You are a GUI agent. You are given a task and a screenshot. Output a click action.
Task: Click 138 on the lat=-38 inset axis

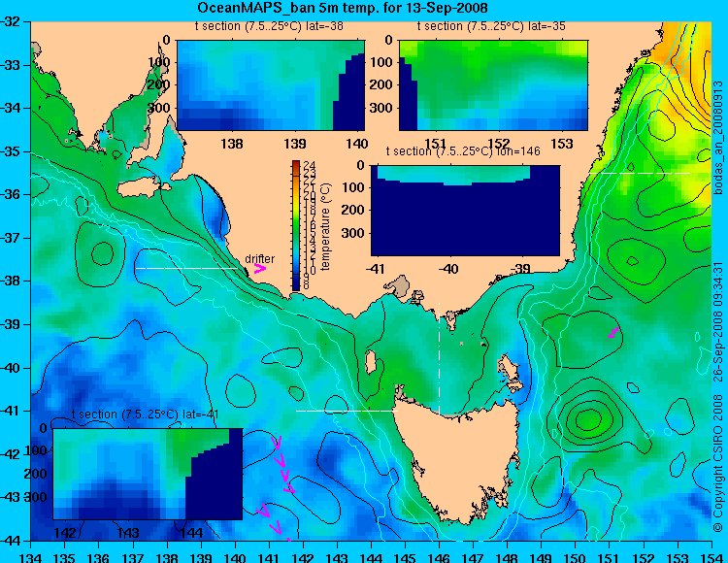tap(232, 144)
